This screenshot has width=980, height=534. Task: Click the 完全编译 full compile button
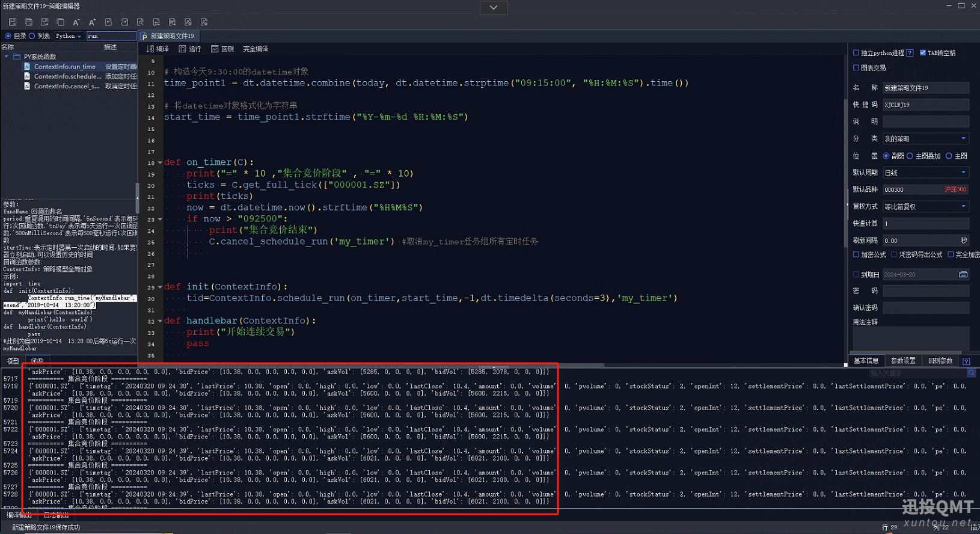(256, 49)
